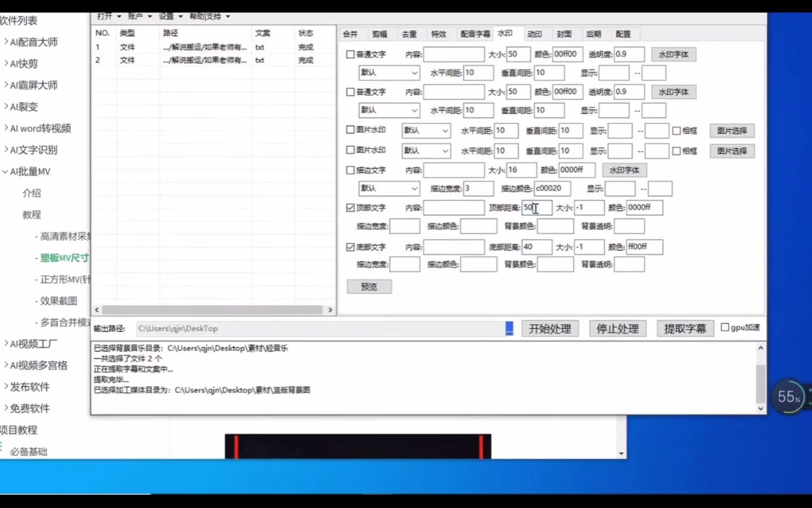The image size is (812, 508).
Task: Switch to the 封面 tab
Action: coord(564,34)
